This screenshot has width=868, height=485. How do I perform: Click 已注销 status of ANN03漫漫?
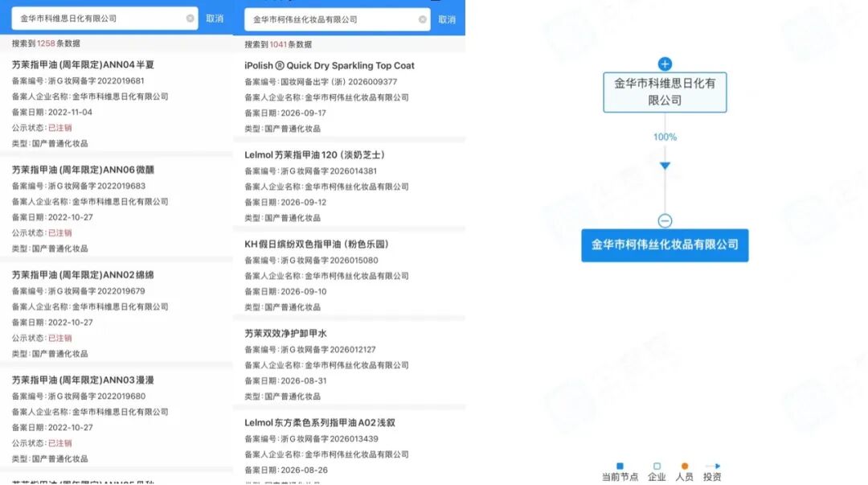(59, 443)
